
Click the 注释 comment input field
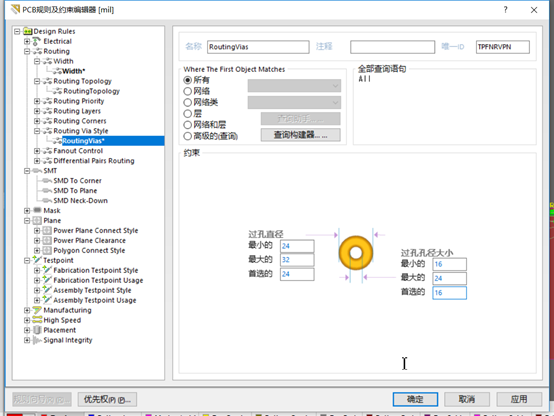pos(393,47)
